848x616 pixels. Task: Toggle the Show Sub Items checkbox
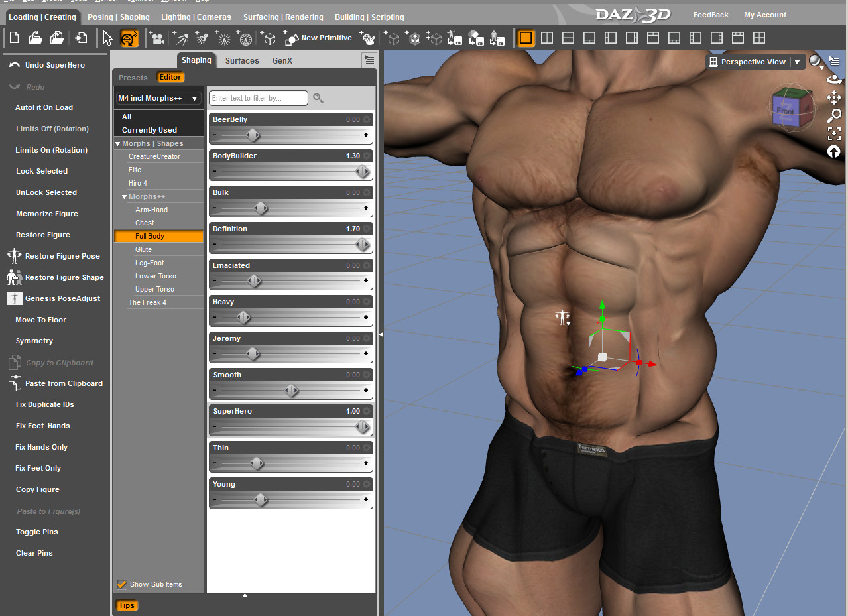pyautogui.click(x=122, y=584)
